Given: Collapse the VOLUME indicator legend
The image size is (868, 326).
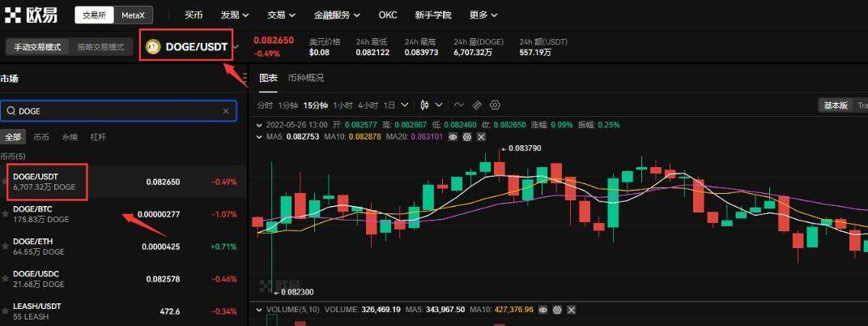Looking at the screenshot, I should click(x=259, y=309).
